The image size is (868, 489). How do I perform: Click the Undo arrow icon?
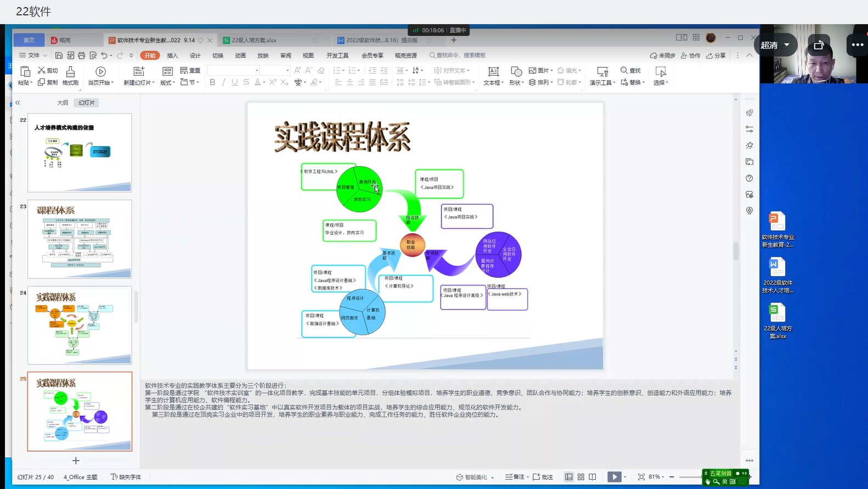pos(104,55)
